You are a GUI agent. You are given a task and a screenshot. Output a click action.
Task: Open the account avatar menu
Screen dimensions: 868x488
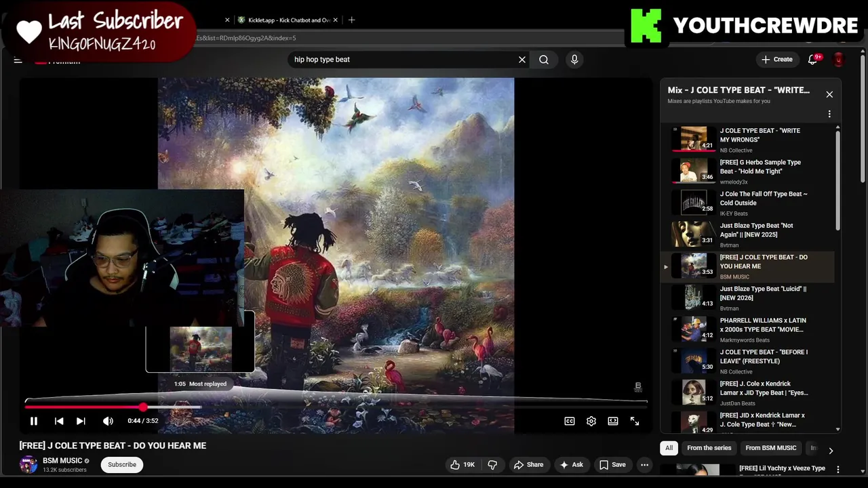(x=839, y=60)
